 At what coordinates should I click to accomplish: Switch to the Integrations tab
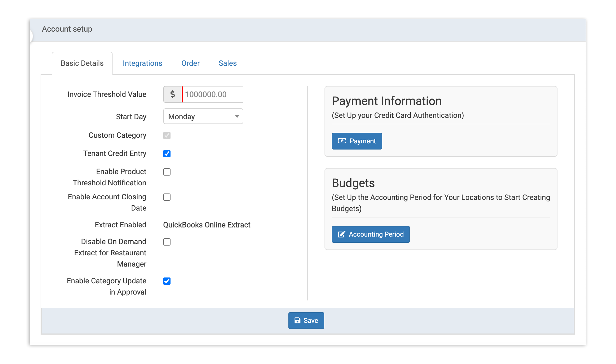click(142, 63)
